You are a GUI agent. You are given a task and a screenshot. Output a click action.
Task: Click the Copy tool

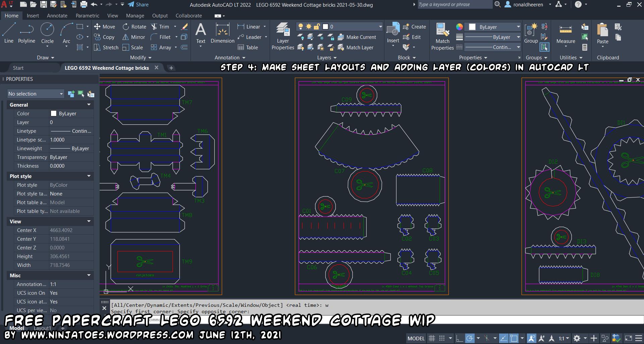click(x=104, y=37)
